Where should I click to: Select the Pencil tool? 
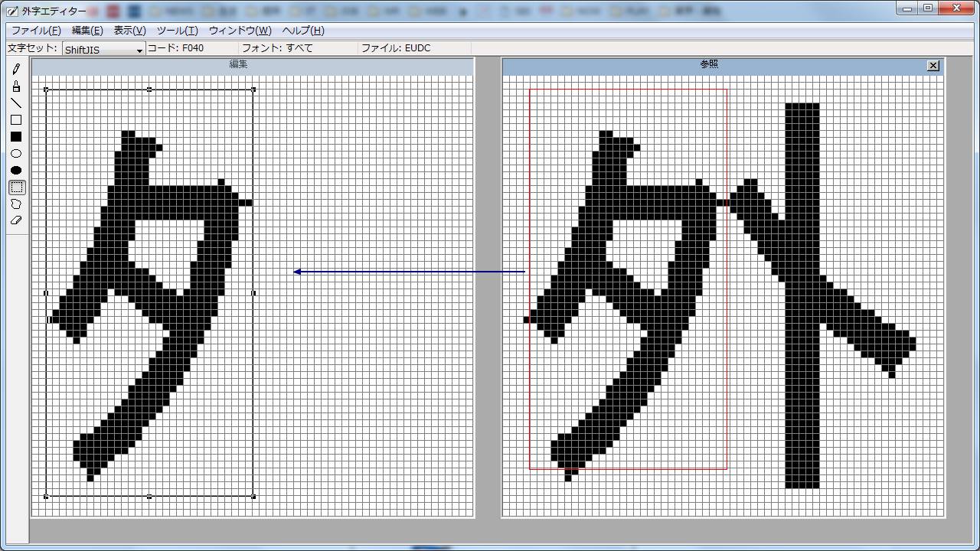(x=16, y=69)
